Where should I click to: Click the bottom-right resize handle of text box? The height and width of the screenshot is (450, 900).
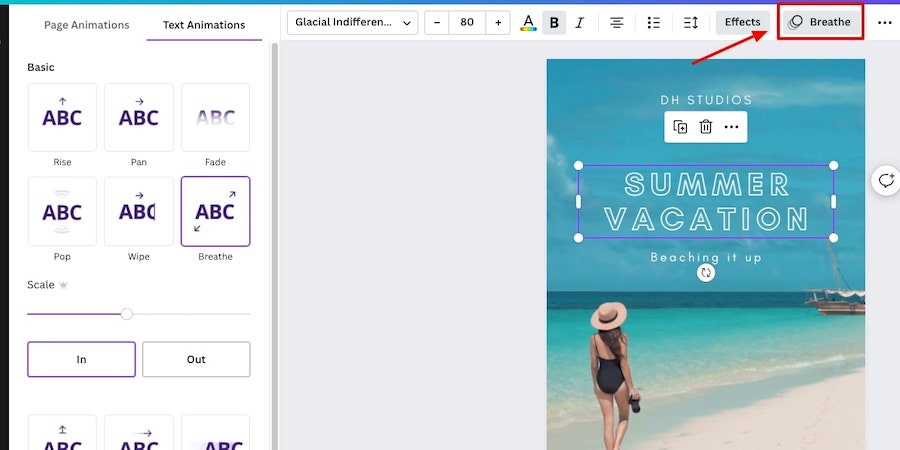[833, 238]
